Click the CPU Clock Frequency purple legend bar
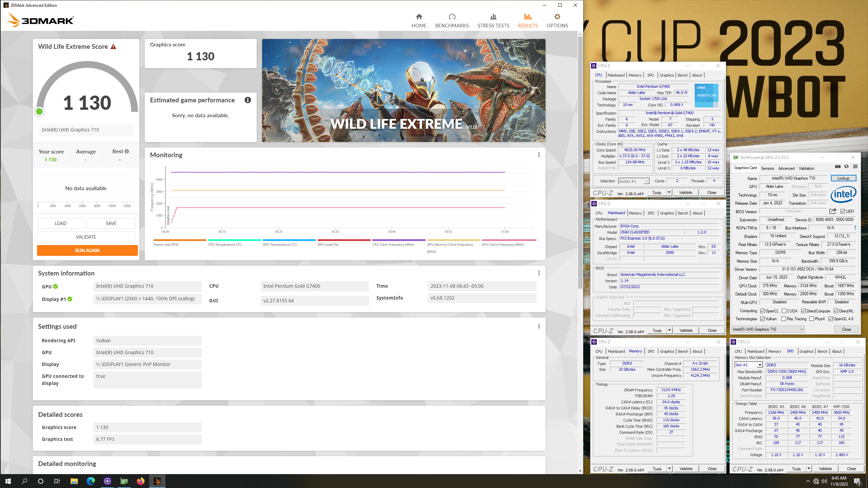The height and width of the screenshot is (488, 868). 399,240
